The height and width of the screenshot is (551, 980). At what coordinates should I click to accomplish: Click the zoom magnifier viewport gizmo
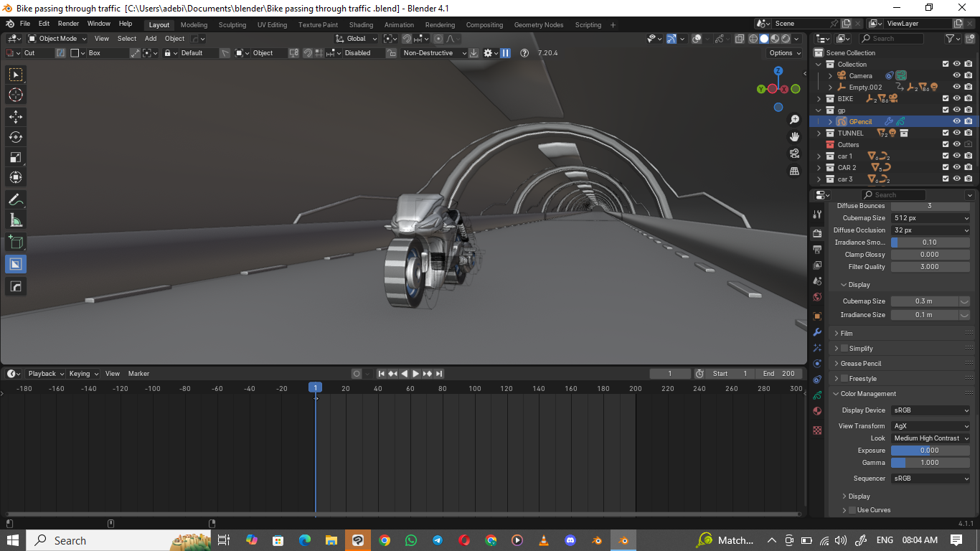coord(794,120)
